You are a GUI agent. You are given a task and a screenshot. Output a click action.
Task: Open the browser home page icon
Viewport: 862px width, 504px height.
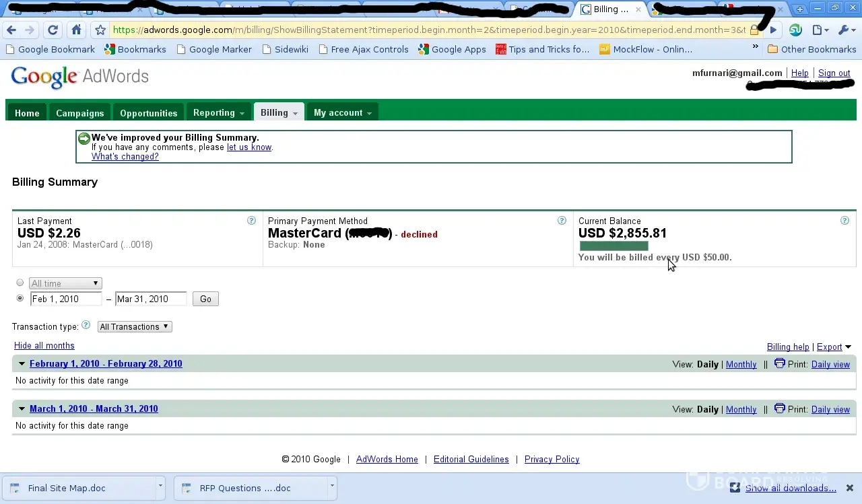(x=76, y=30)
